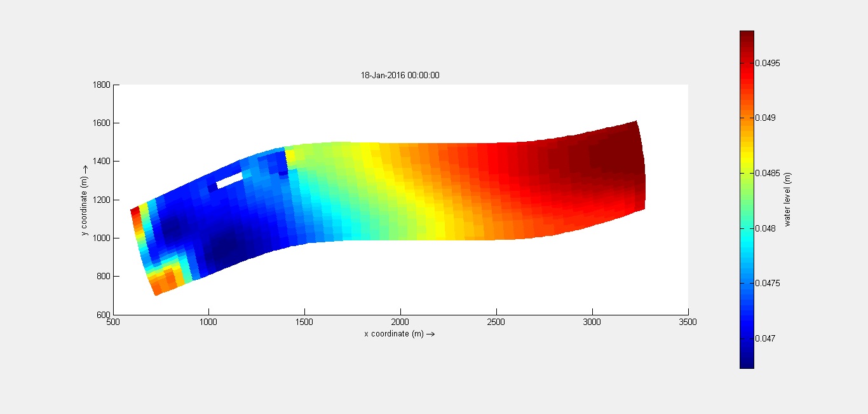The height and width of the screenshot is (414, 868).
Task: Click the white rectangular hole in the blue region
Action: click(x=229, y=180)
